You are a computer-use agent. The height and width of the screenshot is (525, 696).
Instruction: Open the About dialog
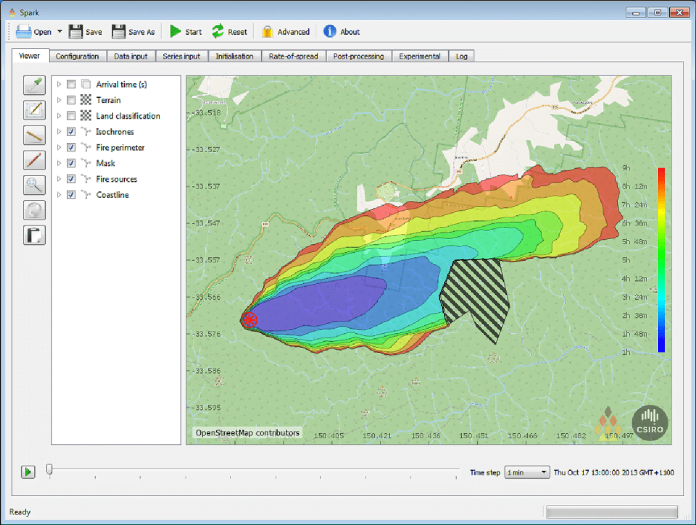[341, 32]
